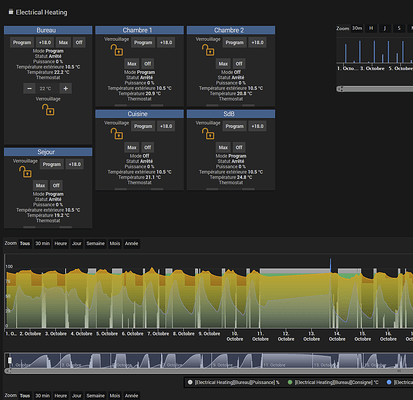This screenshot has height=400, width=413.
Task: Turn Cuisine heating Off
Action: [x=148, y=147]
